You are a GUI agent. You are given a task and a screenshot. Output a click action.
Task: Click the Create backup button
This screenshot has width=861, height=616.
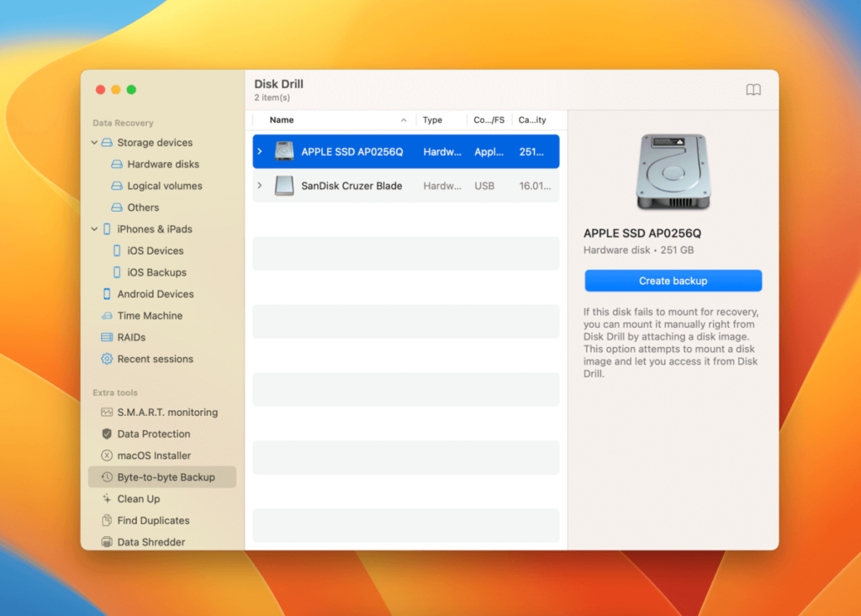point(673,281)
